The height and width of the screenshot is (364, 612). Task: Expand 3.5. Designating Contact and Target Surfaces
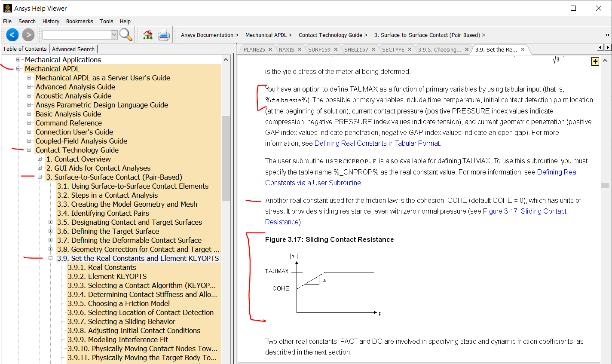pyautogui.click(x=51, y=222)
